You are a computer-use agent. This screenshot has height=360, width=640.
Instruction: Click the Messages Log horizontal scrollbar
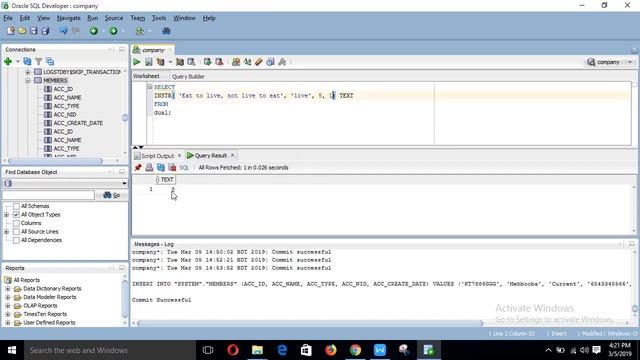(310, 323)
